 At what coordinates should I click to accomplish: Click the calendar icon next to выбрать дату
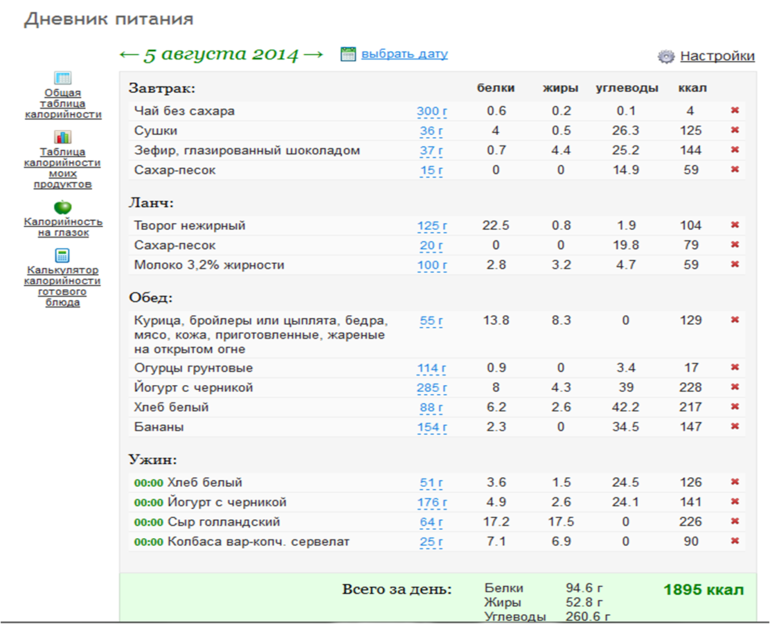click(x=348, y=54)
